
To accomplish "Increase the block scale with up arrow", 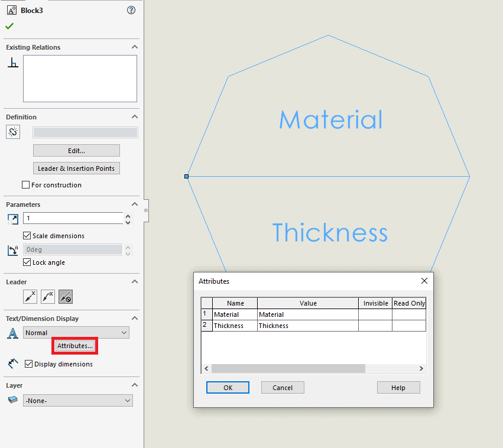I will coord(128,216).
